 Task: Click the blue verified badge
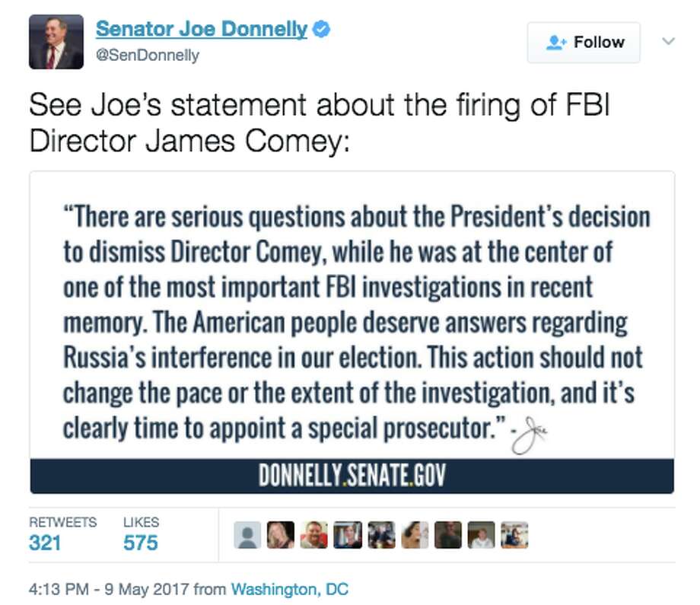322,30
